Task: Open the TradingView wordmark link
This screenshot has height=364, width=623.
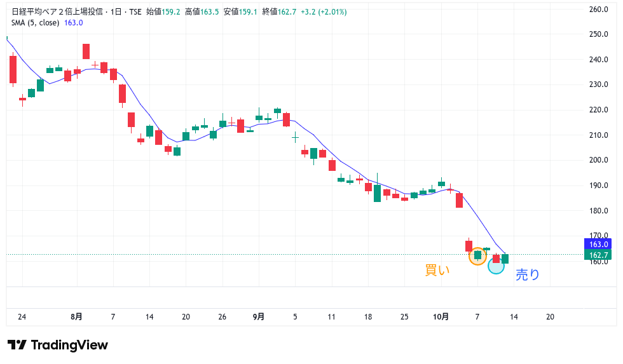Action: click(69, 345)
